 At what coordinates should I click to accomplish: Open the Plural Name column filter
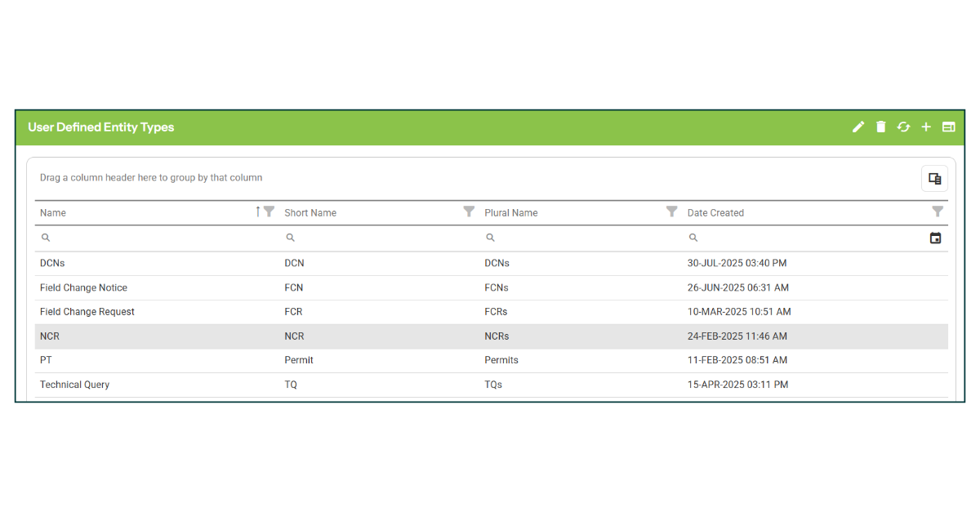coord(671,211)
